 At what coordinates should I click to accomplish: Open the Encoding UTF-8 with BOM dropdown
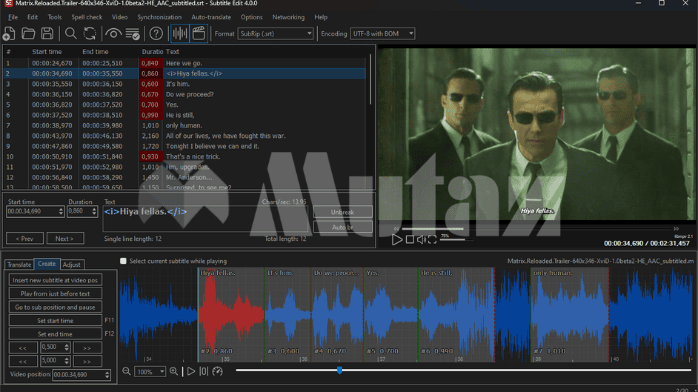point(382,33)
